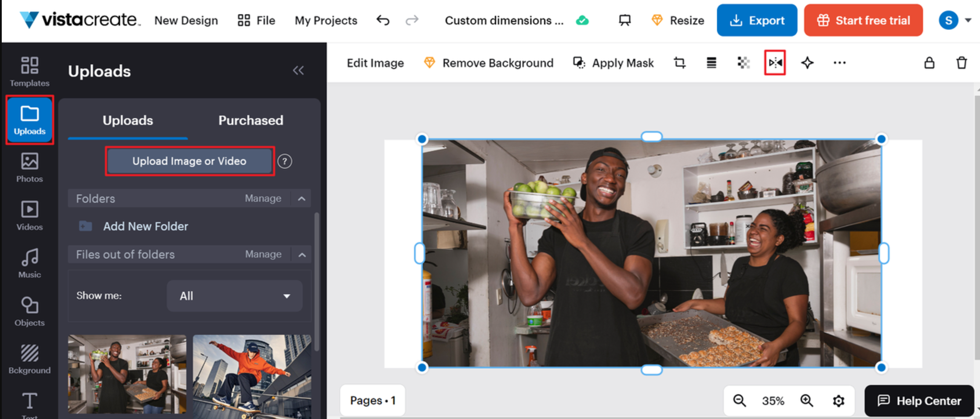Select the kitchen photo thumbnail

click(127, 374)
